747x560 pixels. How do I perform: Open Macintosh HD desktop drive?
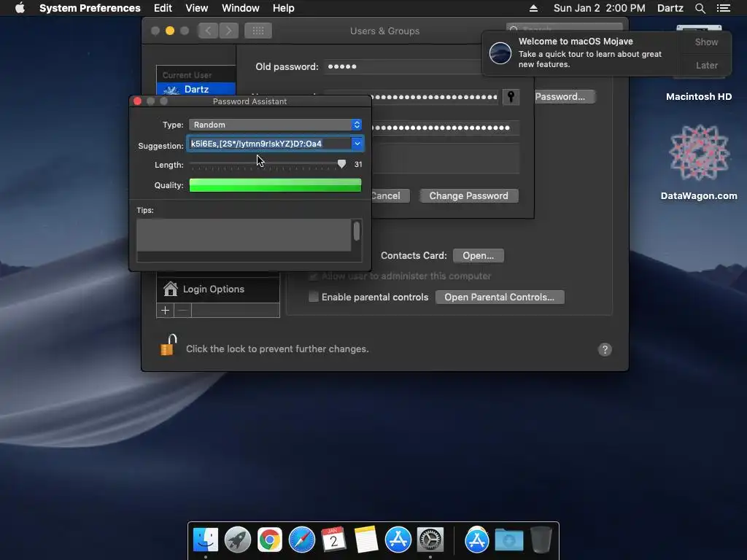[699, 96]
